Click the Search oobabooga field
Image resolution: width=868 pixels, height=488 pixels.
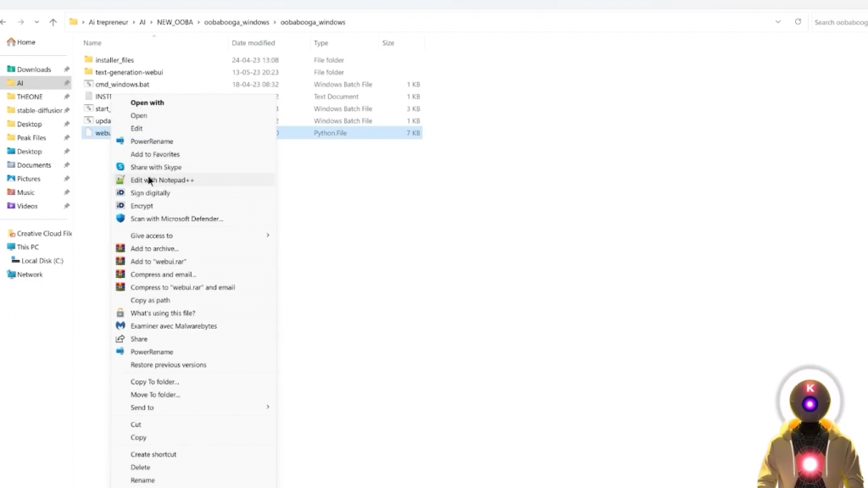coord(840,22)
